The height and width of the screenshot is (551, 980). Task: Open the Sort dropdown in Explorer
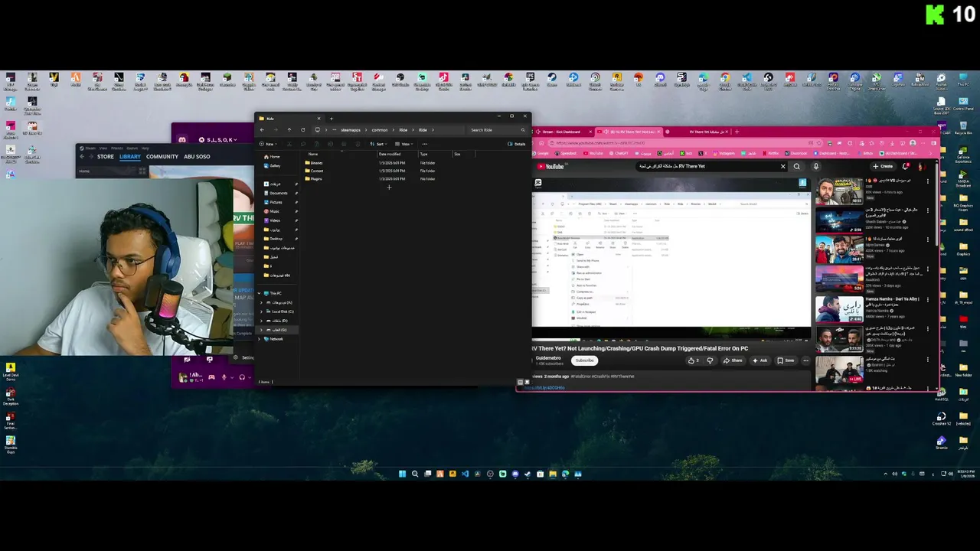(x=377, y=144)
